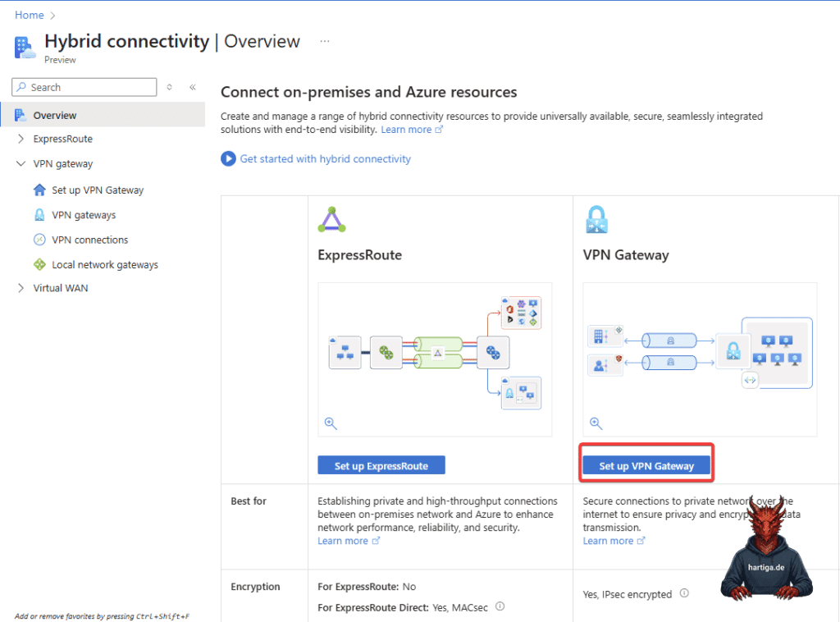840x622 pixels.
Task: Click the Set up ExpressRoute button
Action: (x=381, y=464)
